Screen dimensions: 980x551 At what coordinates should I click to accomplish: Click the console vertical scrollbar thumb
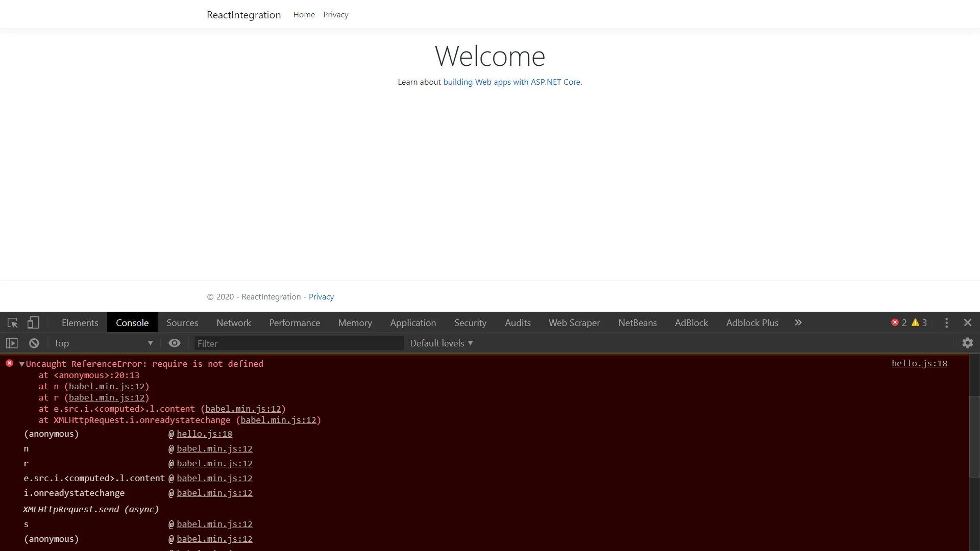click(x=974, y=436)
